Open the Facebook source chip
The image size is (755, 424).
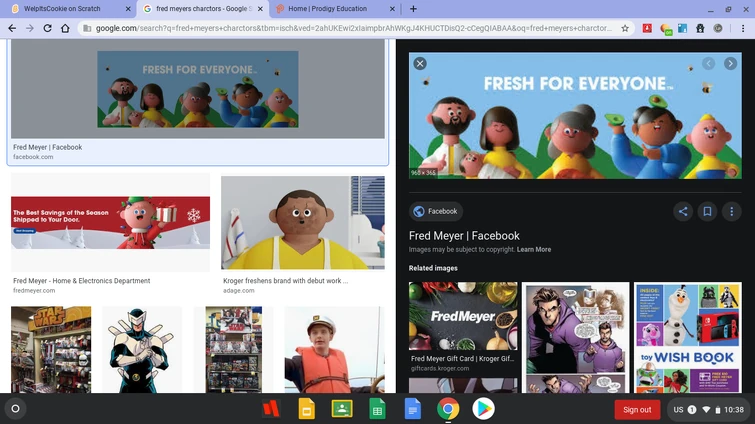(x=436, y=211)
